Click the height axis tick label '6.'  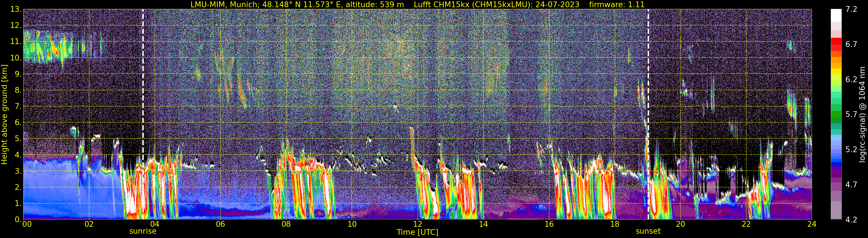18,122
